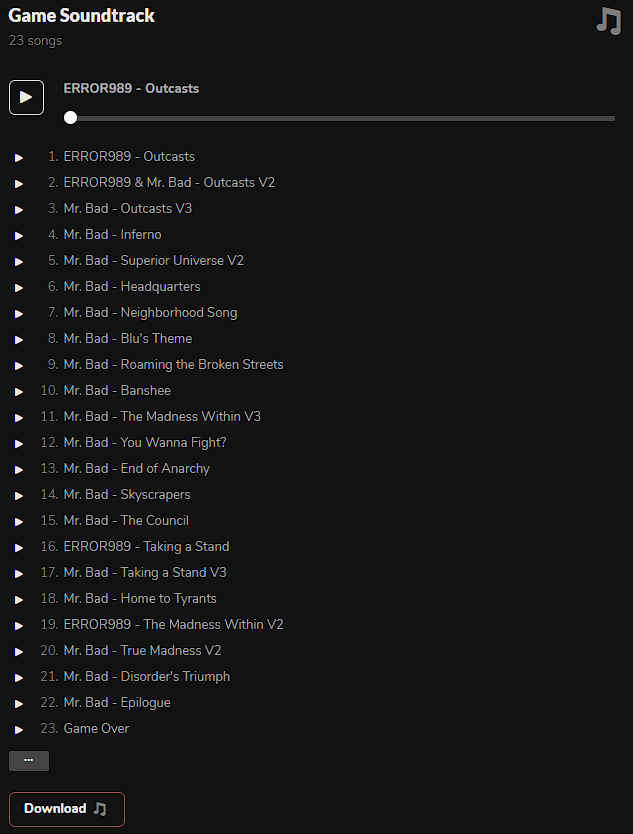Select Mr. Bad - Epilogue title
Image resolution: width=633 pixels, height=834 pixels.
click(x=117, y=703)
